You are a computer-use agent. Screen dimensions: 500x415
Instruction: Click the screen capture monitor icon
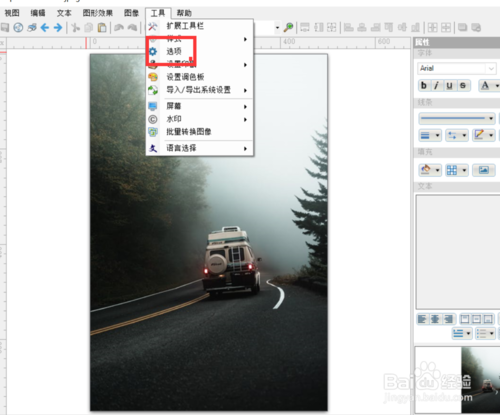coord(153,106)
